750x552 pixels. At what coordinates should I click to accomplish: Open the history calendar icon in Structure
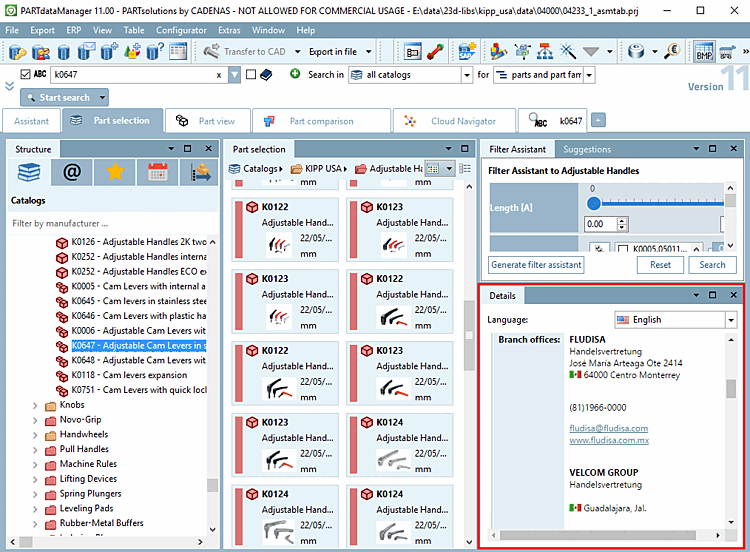[x=157, y=172]
